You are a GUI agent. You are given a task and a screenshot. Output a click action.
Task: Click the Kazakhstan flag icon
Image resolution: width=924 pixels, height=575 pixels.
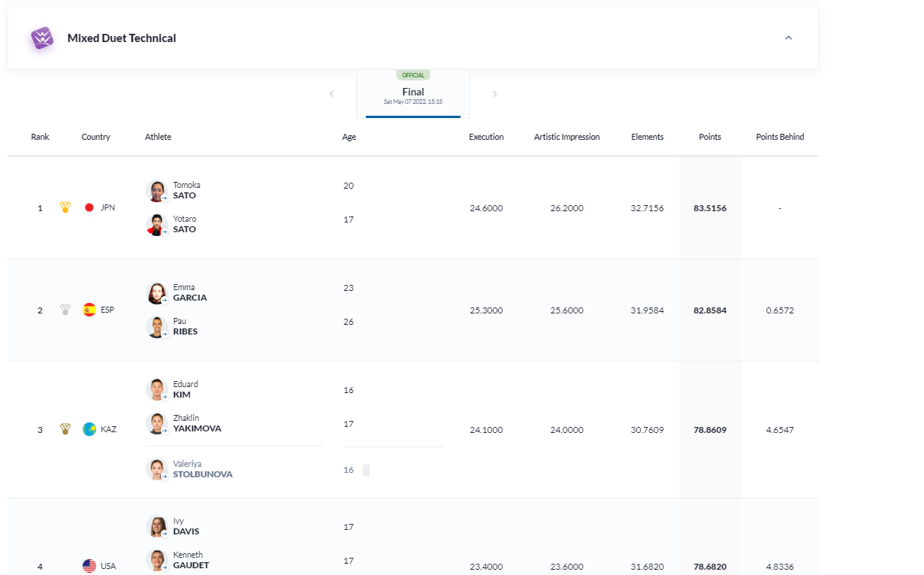tap(89, 429)
